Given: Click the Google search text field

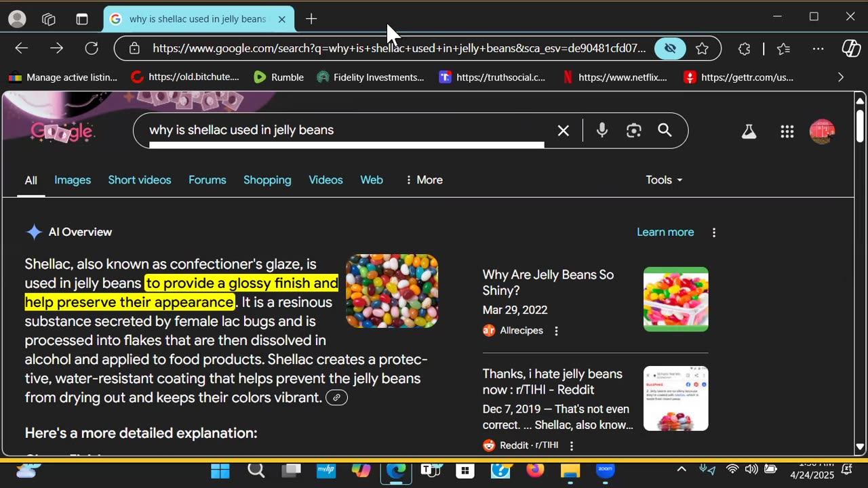Looking at the screenshot, I should click(346, 130).
